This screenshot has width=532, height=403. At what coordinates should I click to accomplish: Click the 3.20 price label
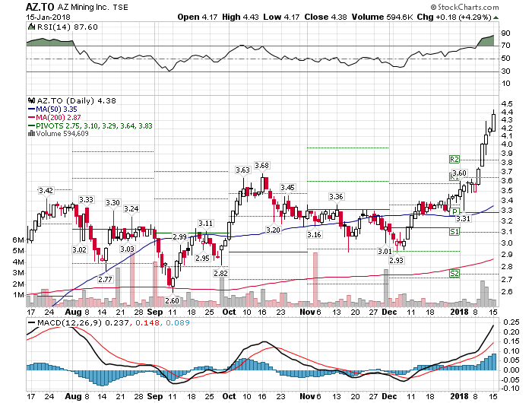273,230
